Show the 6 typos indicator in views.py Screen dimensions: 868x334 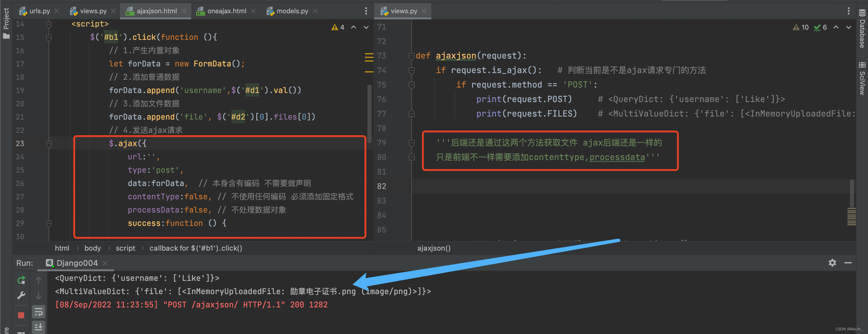tap(820, 27)
